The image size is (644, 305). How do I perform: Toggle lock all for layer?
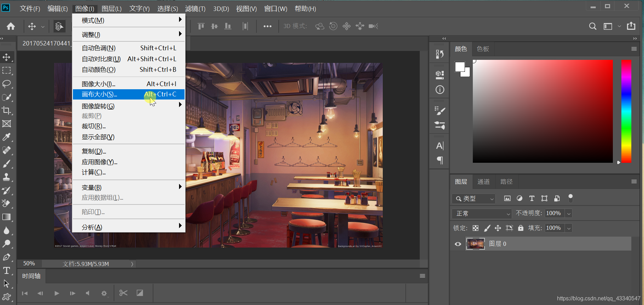point(520,228)
